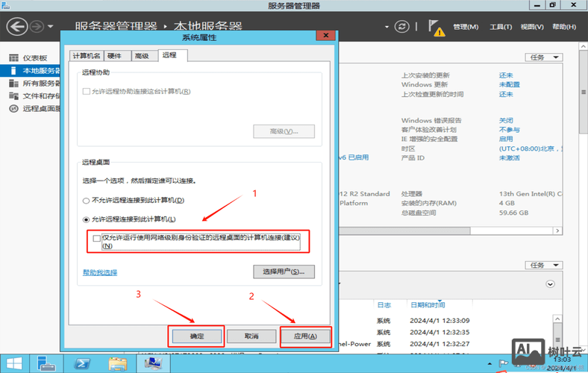The height and width of the screenshot is (373, 588).
Task: Open the 管理(M) menu
Action: point(466,27)
